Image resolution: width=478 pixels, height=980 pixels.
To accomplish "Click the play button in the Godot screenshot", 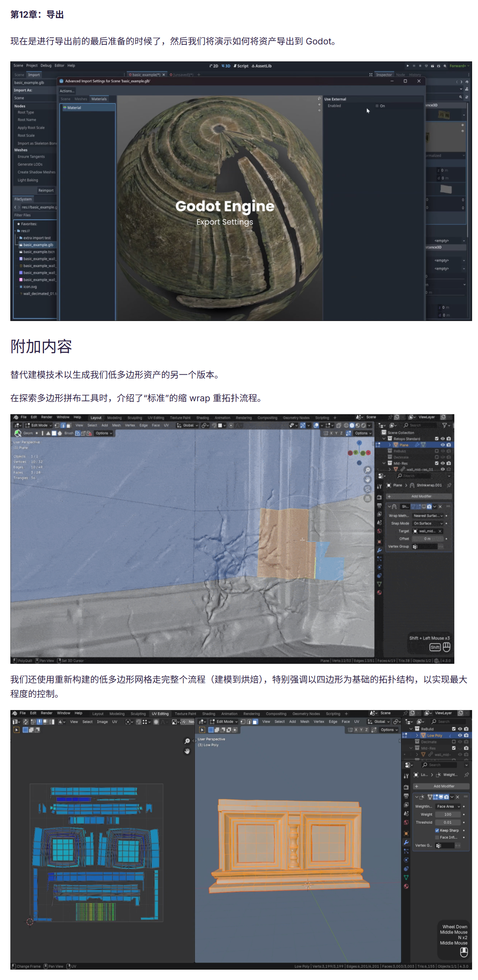I will coord(408,66).
